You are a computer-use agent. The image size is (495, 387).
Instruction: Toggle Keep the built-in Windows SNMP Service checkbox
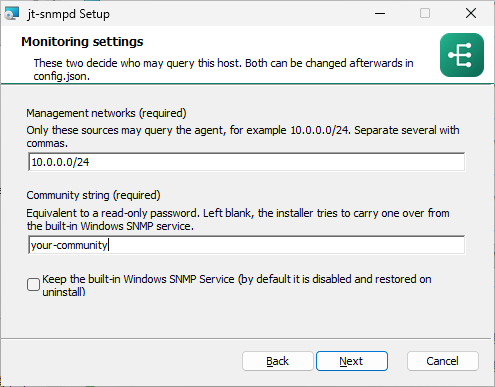(33, 285)
